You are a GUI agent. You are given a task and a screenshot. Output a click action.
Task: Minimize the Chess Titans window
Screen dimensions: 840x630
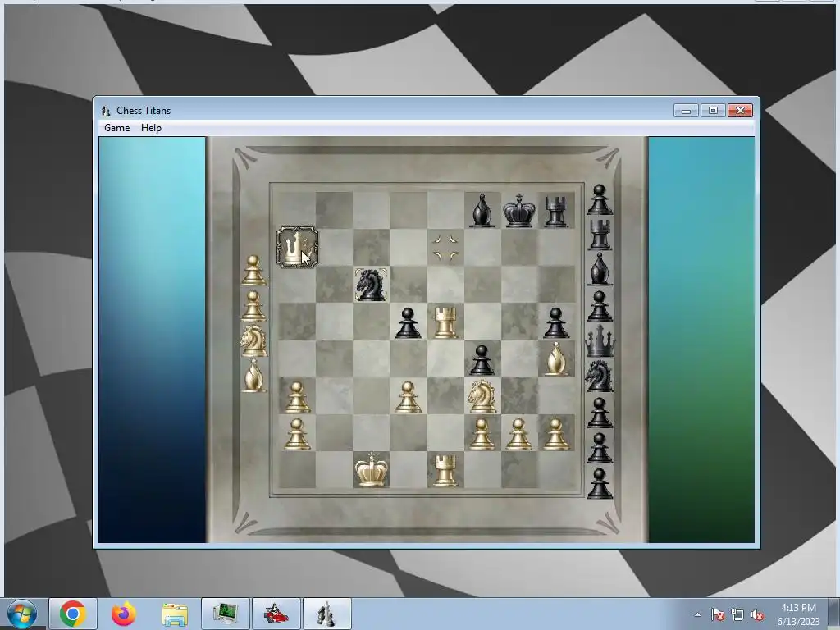686,111
